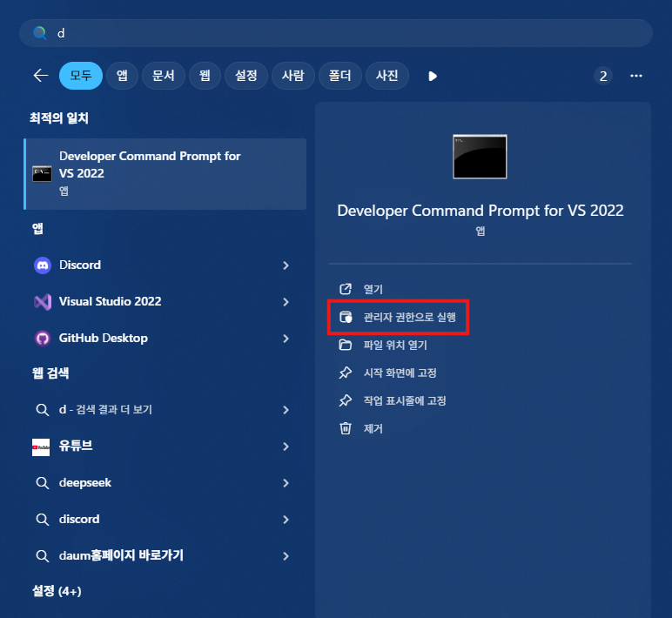Click pin icon for 작업 표시줄에 고정
The width and height of the screenshot is (672, 618).
tap(346, 400)
